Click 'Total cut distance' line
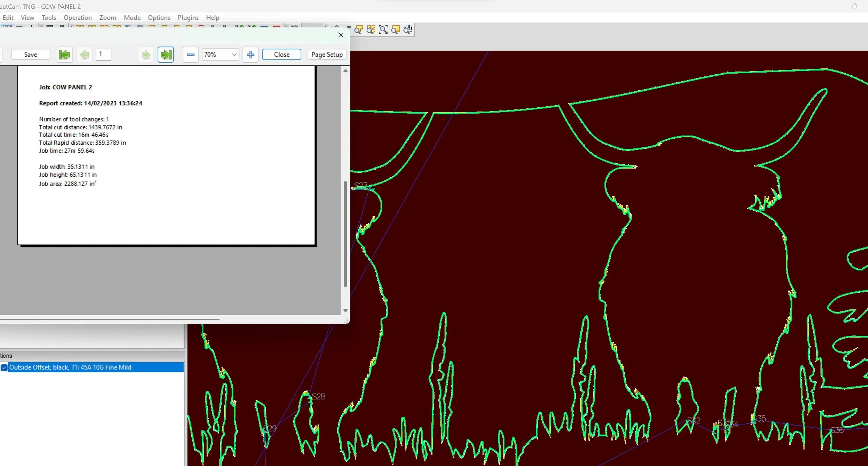The image size is (868, 466). [81, 127]
